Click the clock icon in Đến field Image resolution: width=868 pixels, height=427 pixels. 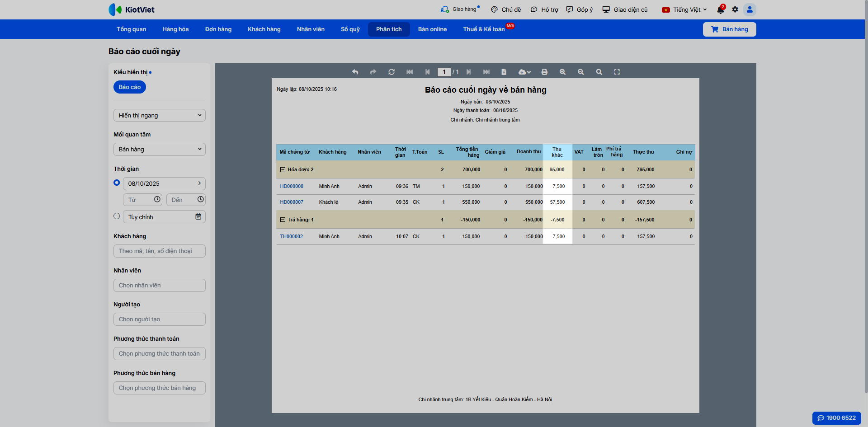pos(201,199)
